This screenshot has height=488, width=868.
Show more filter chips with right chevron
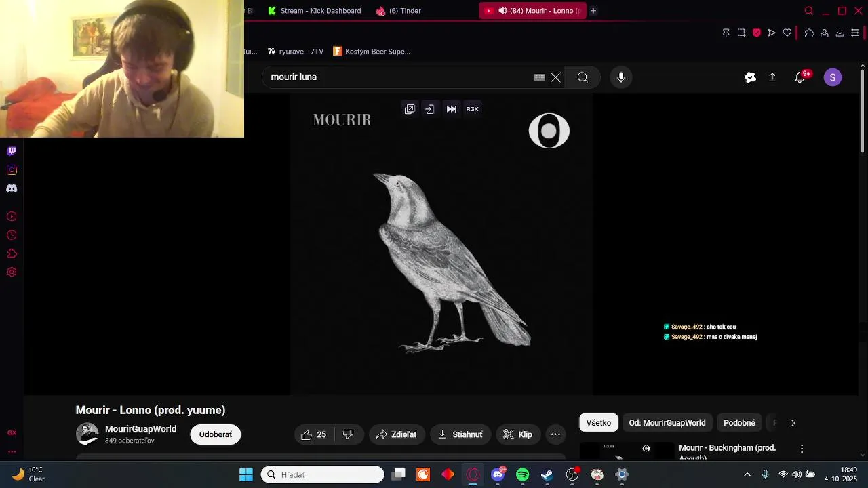point(793,423)
